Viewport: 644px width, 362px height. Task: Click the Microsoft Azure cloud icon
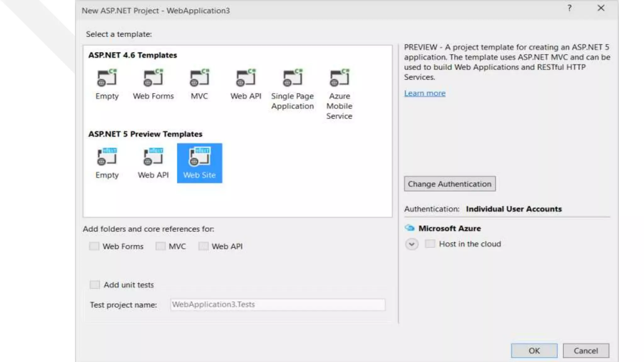click(410, 228)
